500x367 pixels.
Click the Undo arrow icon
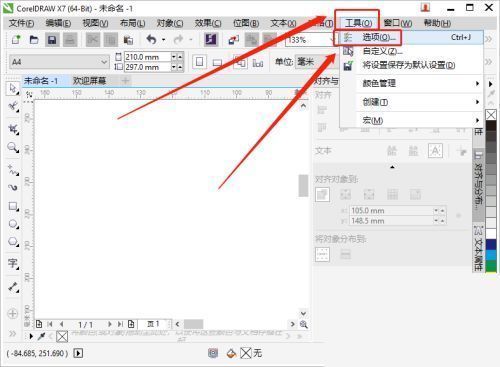click(x=152, y=40)
